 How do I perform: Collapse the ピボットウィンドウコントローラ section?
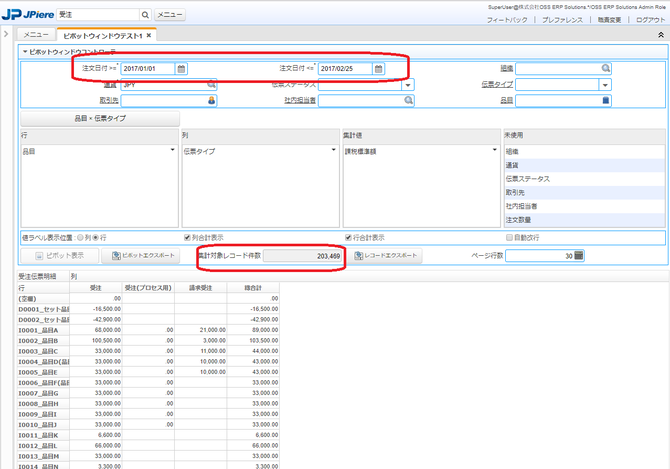click(25, 52)
